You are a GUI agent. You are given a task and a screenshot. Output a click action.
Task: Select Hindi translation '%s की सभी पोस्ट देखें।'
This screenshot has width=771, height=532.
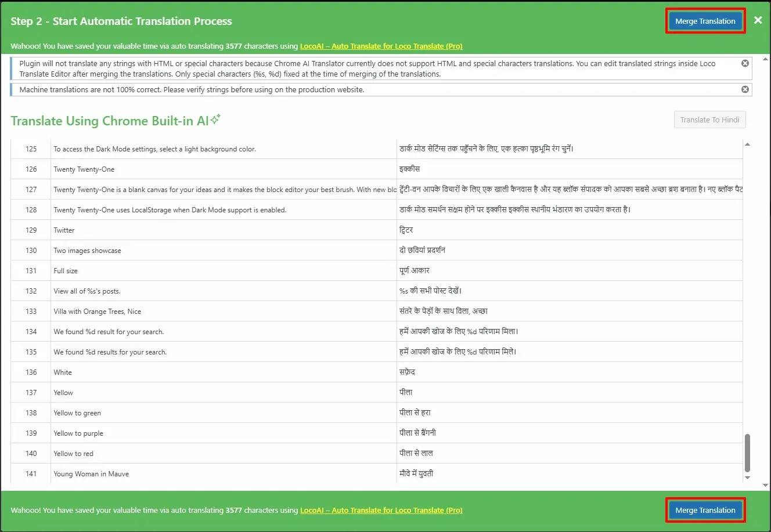tap(431, 291)
